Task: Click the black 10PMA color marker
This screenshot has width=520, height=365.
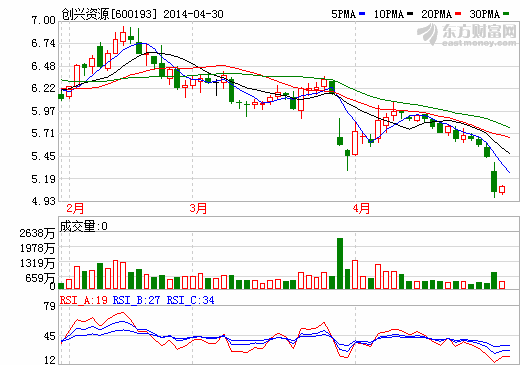Action: tap(410, 14)
